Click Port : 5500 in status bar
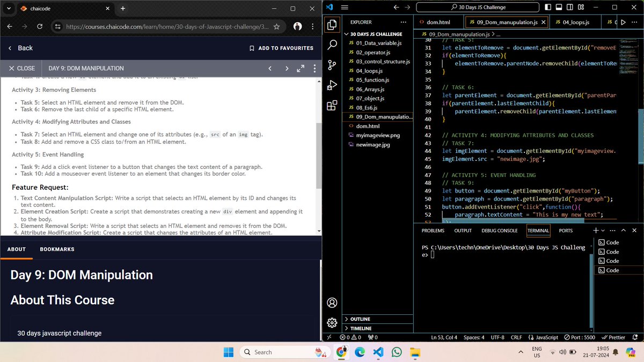 pyautogui.click(x=579, y=337)
